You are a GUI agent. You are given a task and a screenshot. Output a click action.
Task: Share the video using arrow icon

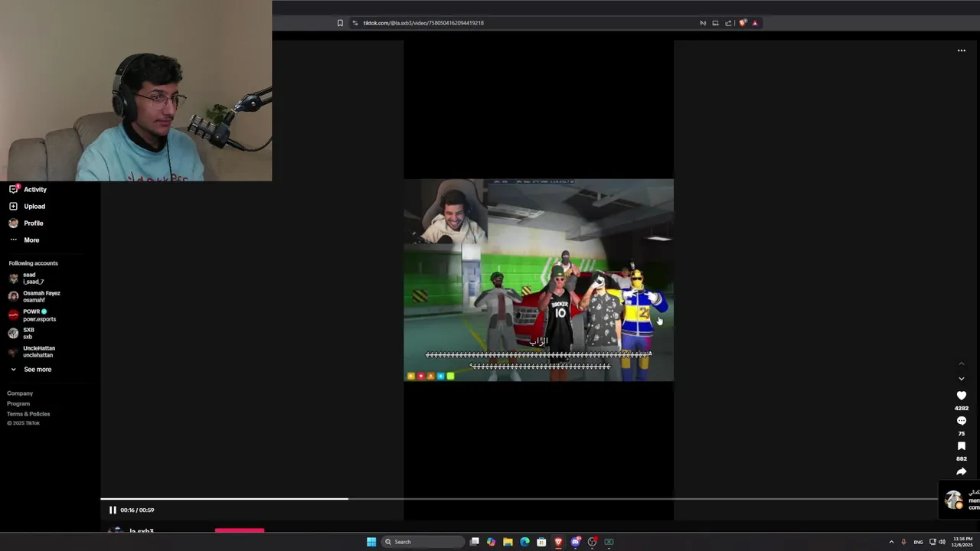click(x=961, y=471)
